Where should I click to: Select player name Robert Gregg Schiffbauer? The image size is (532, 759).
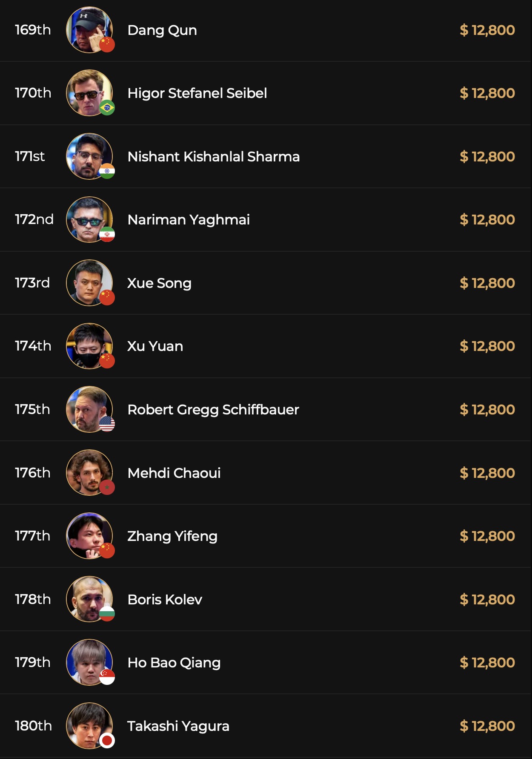213,410
